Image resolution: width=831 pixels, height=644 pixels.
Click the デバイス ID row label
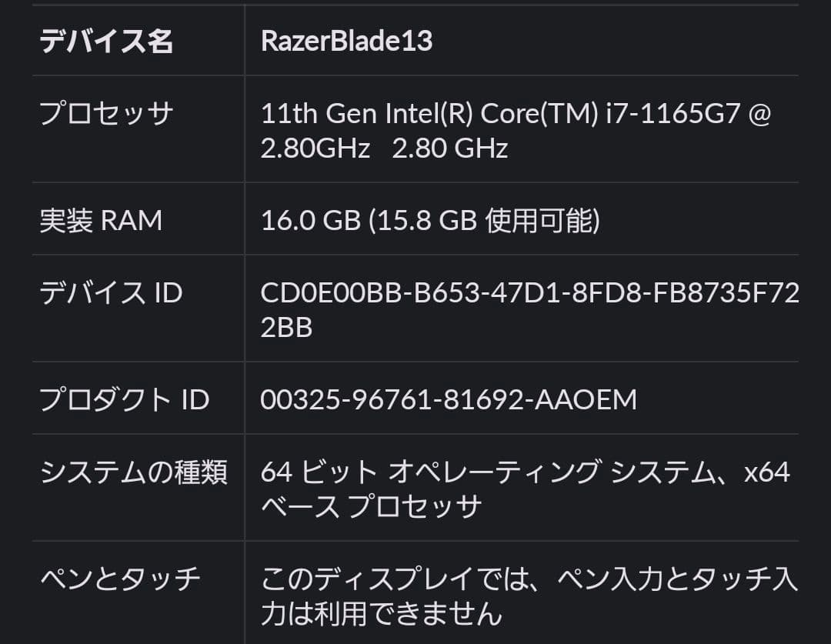click(x=112, y=293)
